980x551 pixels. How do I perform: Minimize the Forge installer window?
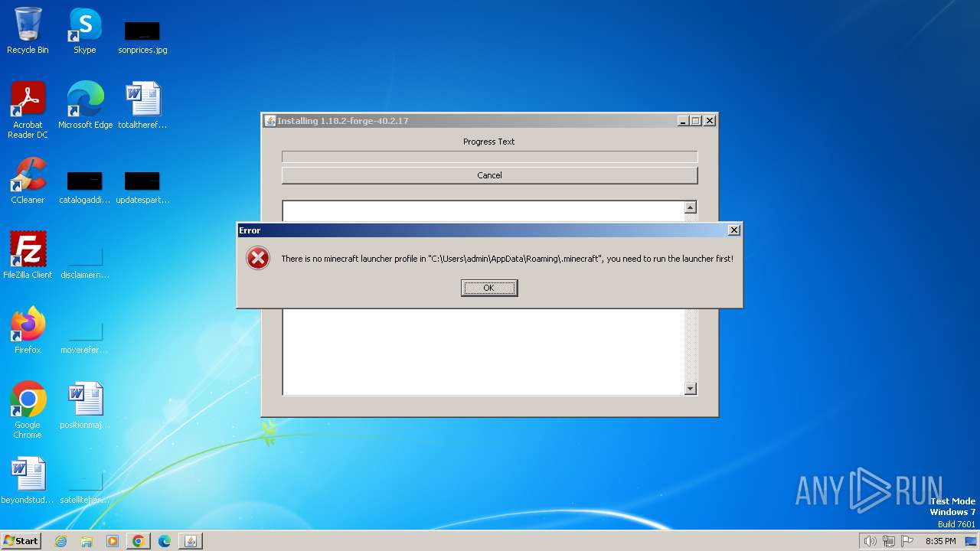[683, 121]
